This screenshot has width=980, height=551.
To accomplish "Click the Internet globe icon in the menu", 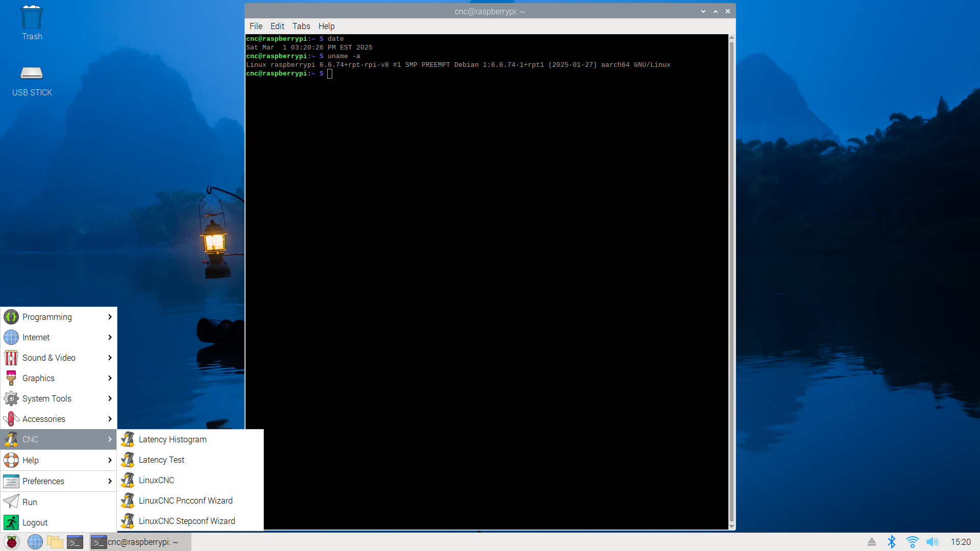I will point(11,337).
